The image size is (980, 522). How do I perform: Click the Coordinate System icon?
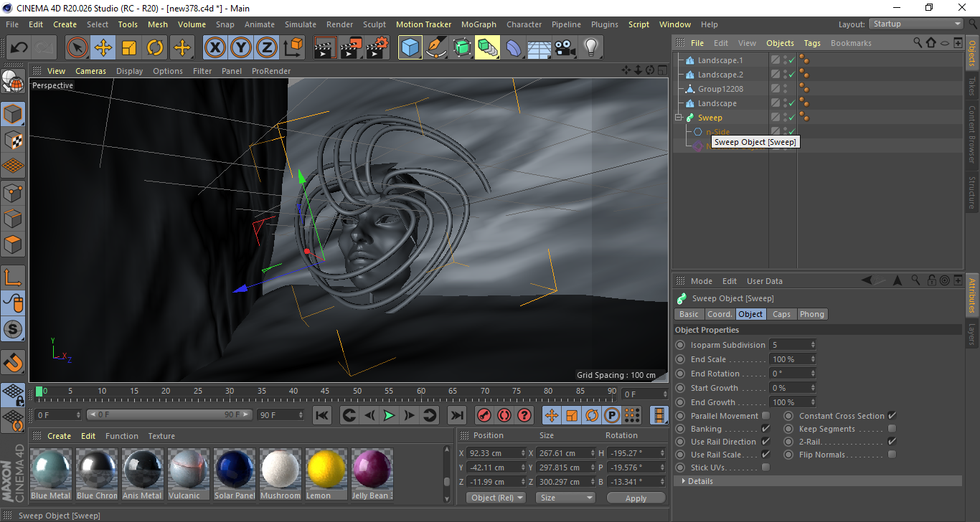click(293, 48)
